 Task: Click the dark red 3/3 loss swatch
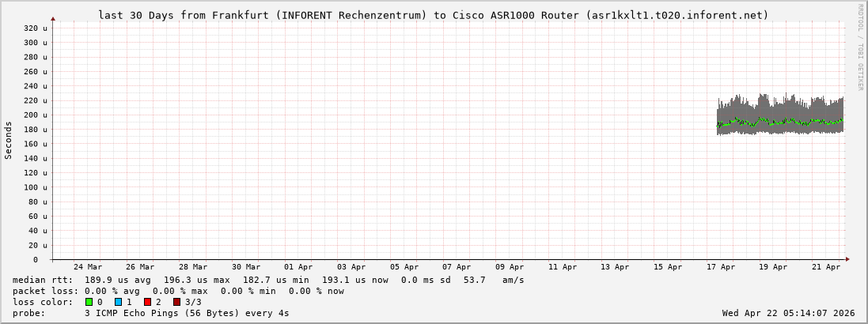pos(176,302)
